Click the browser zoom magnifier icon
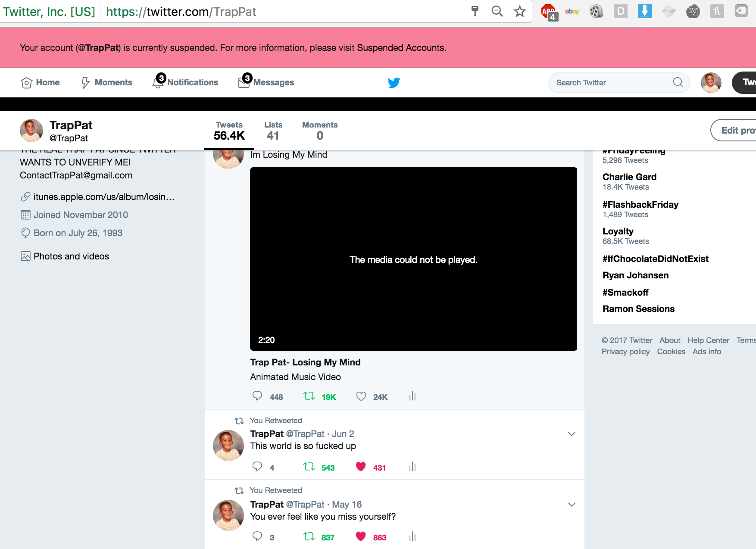Image resolution: width=756 pixels, height=549 pixels. coord(497,11)
